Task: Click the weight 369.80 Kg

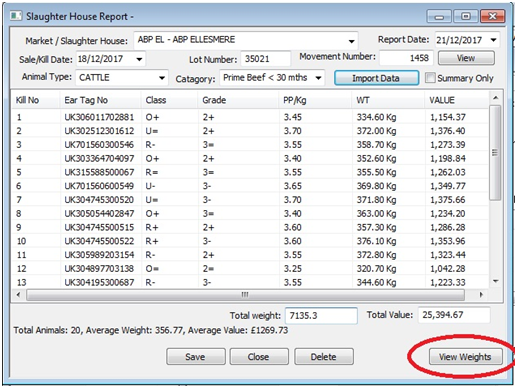Action: [x=376, y=186]
